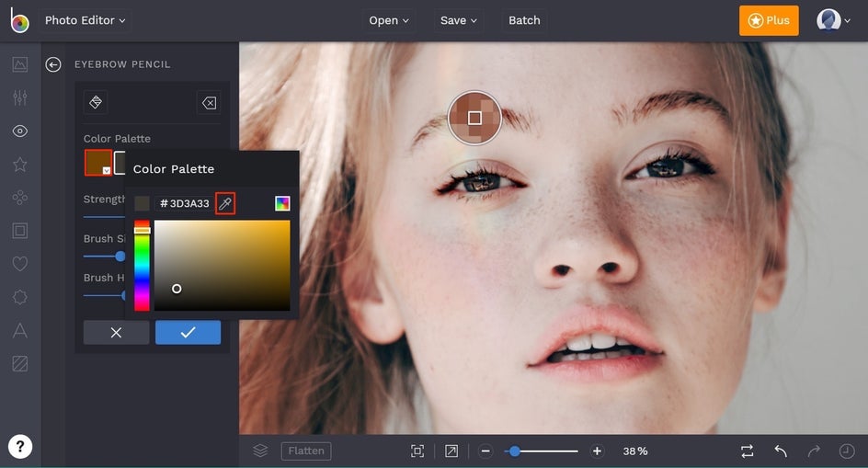Open the Save menu
This screenshot has height=468, width=868.
(x=458, y=20)
